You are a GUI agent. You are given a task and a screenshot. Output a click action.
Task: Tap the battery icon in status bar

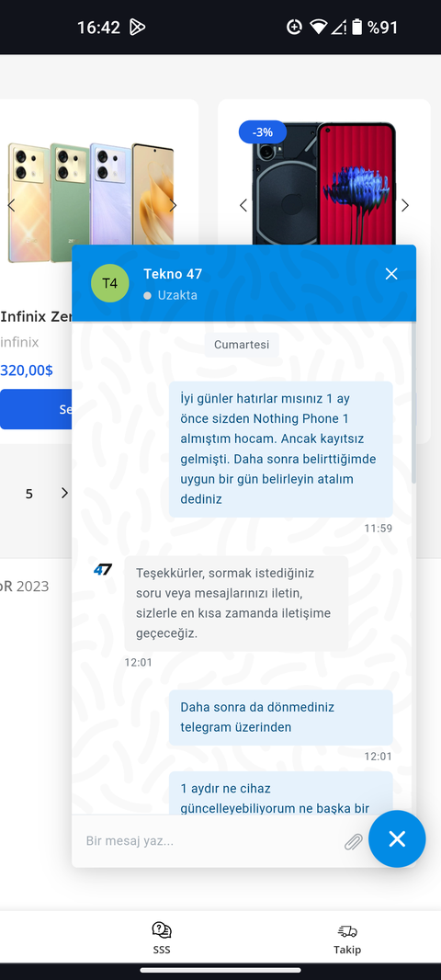coord(356,27)
